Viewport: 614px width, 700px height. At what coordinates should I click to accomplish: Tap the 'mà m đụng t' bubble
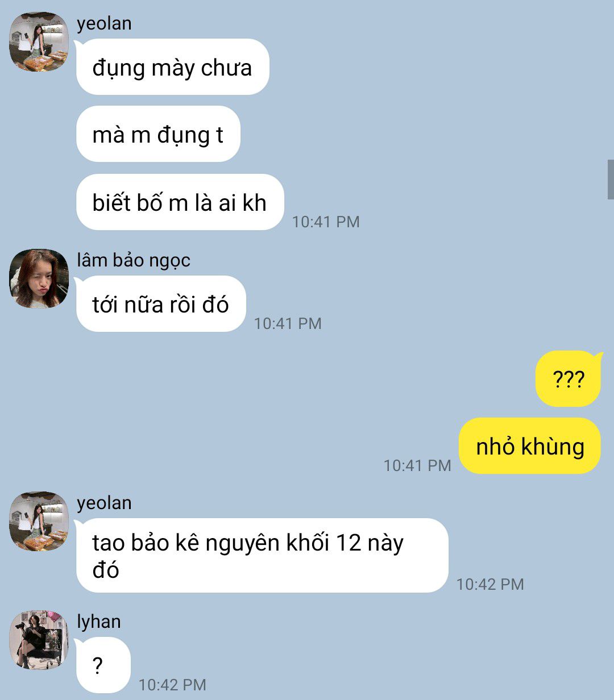pyautogui.click(x=158, y=135)
